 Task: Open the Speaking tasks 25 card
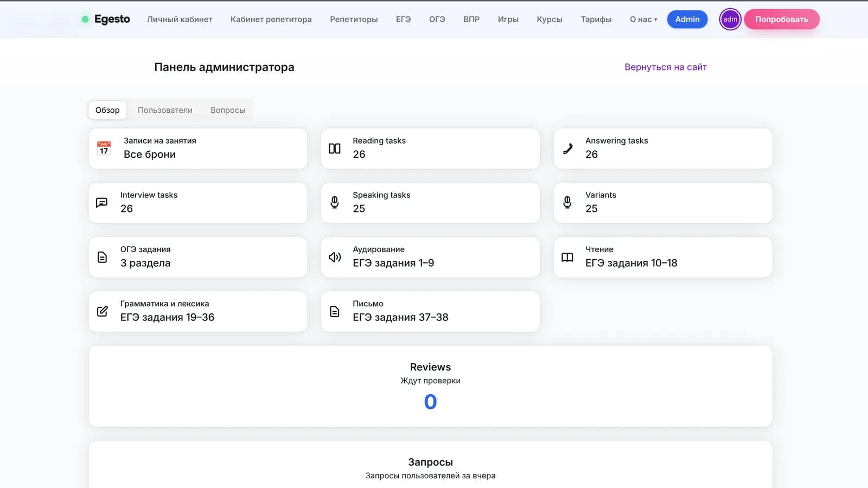coord(430,203)
